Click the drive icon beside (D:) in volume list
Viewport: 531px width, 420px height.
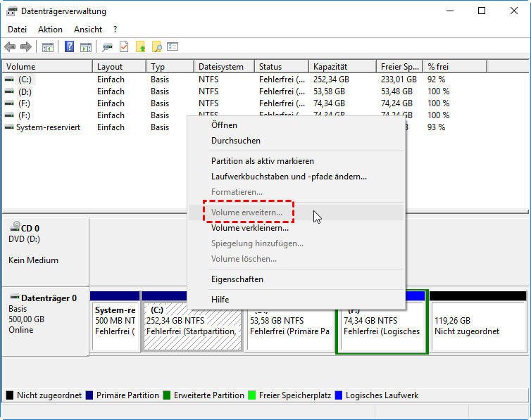(x=9, y=91)
